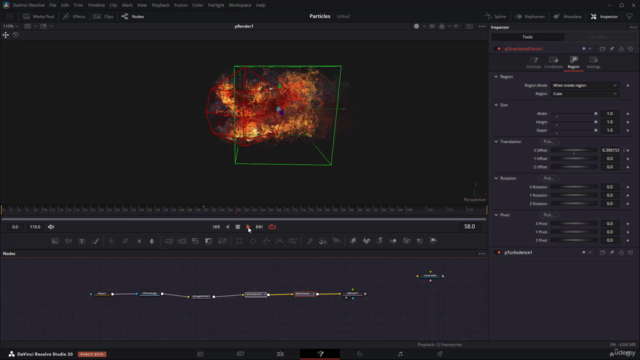Open the Playback menu
Viewport: 640px width, 360px height.
coord(160,5)
